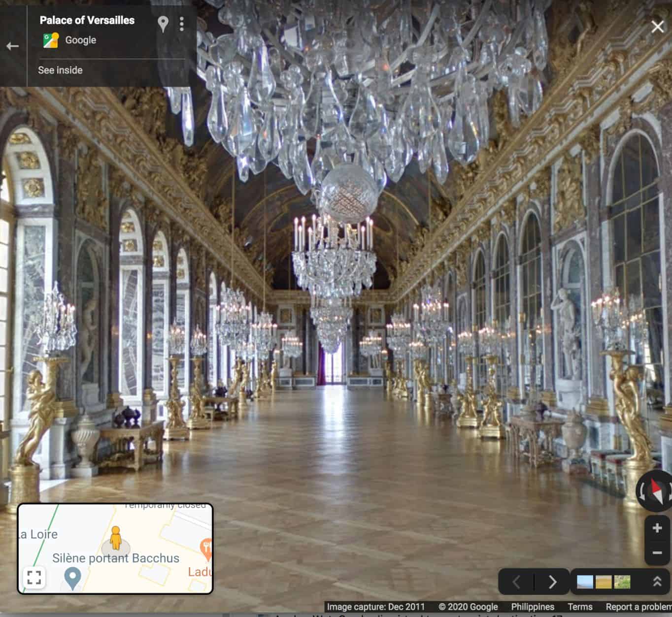This screenshot has width=672, height=617.
Task: Click the orange restaurant marker on minimap
Action: pos(206,548)
